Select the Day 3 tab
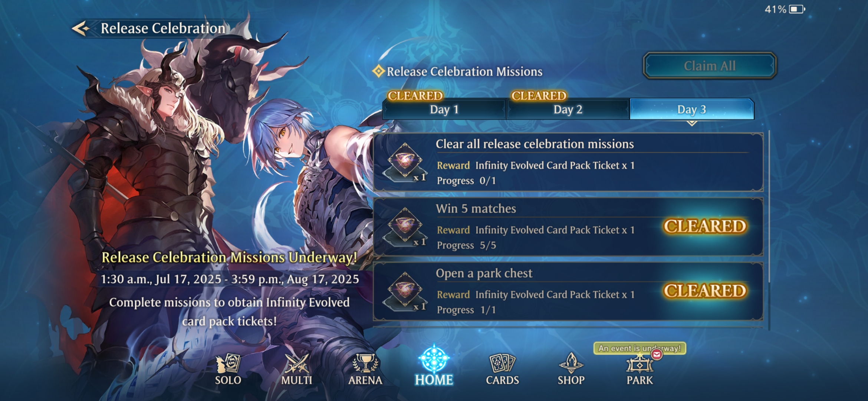 (x=692, y=109)
